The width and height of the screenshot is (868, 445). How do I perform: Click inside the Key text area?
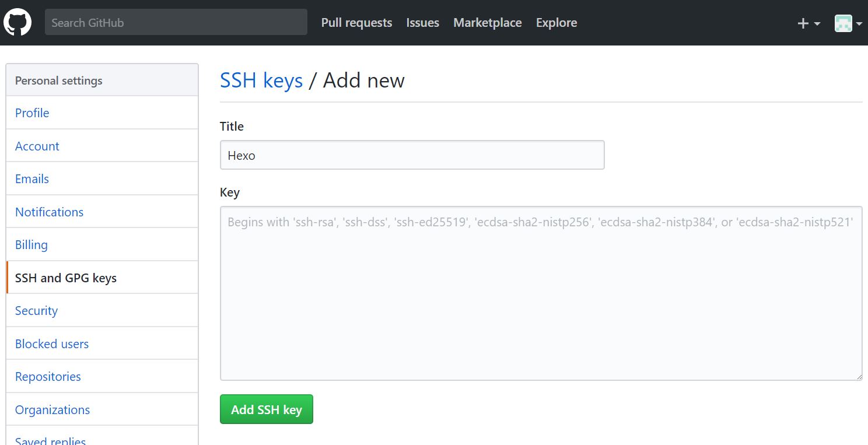point(541,293)
